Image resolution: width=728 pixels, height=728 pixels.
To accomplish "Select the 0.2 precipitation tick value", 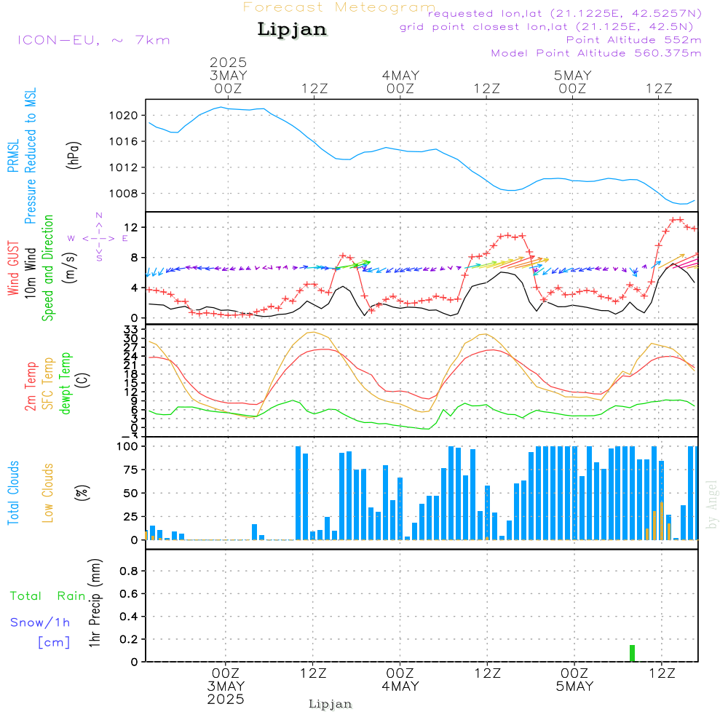I will (x=129, y=639).
